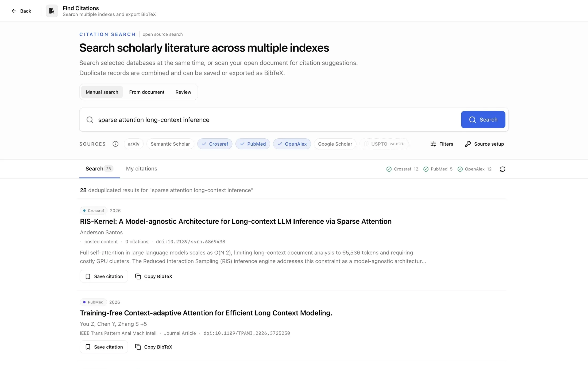Click the PubMed source badge on second result
Viewport: 588px width, 369px height.
(93, 302)
